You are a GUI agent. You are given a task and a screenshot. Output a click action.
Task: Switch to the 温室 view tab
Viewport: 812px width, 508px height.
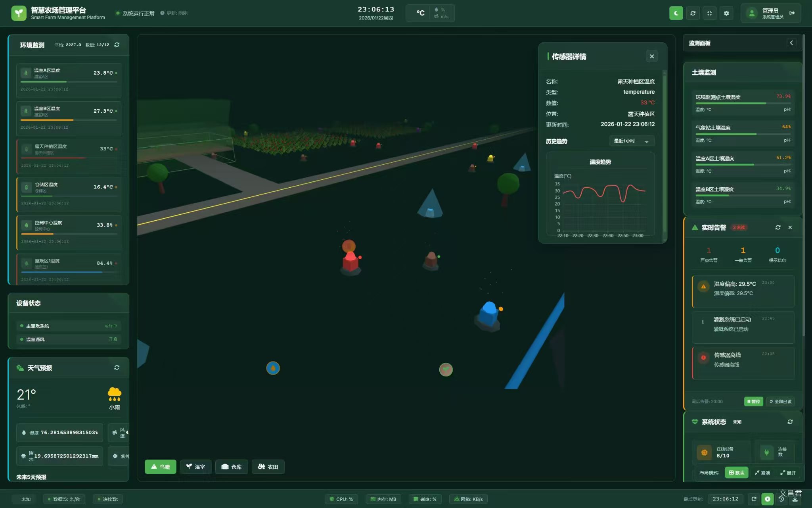pos(195,467)
